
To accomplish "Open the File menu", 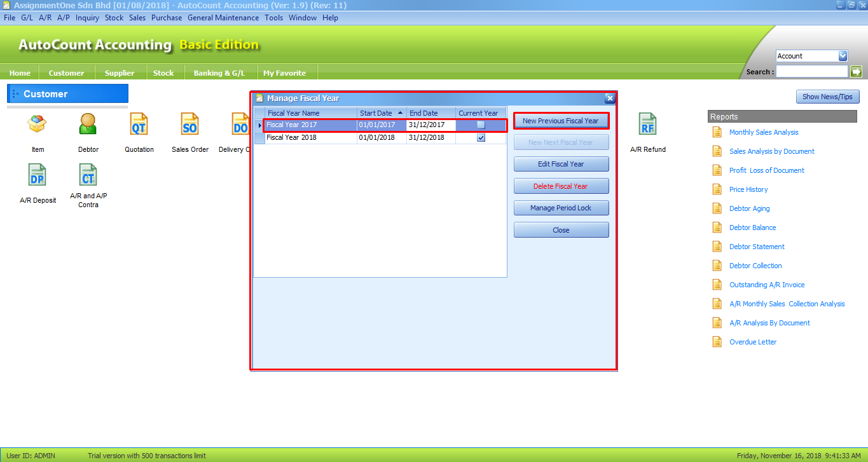I will tap(10, 18).
